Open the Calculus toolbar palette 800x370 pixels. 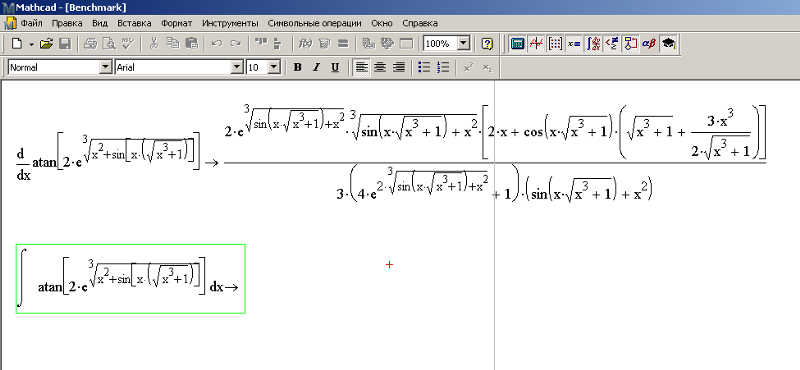pyautogui.click(x=593, y=44)
